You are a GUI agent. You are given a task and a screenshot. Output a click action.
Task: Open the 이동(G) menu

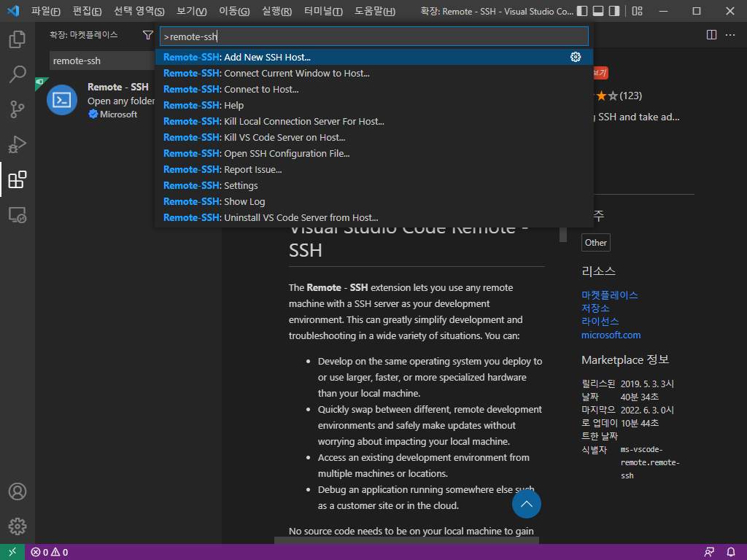[x=234, y=11]
